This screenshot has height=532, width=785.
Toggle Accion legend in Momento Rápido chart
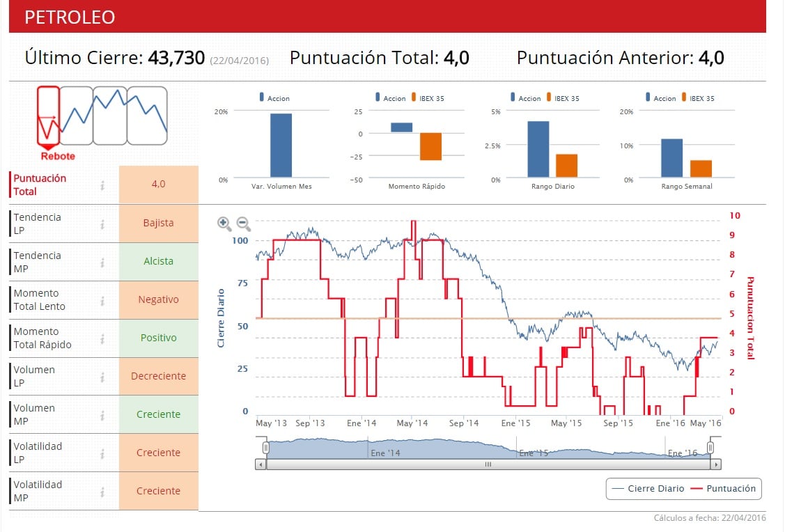click(391, 97)
